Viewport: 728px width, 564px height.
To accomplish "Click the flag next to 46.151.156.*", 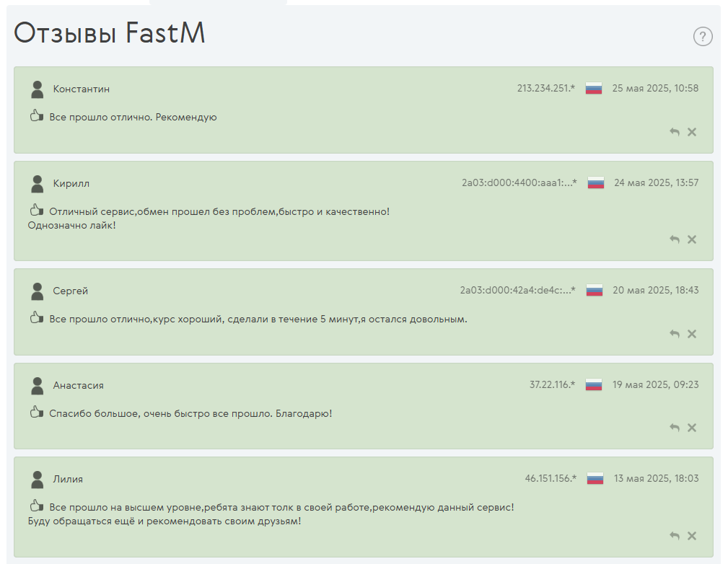I will pyautogui.click(x=595, y=478).
